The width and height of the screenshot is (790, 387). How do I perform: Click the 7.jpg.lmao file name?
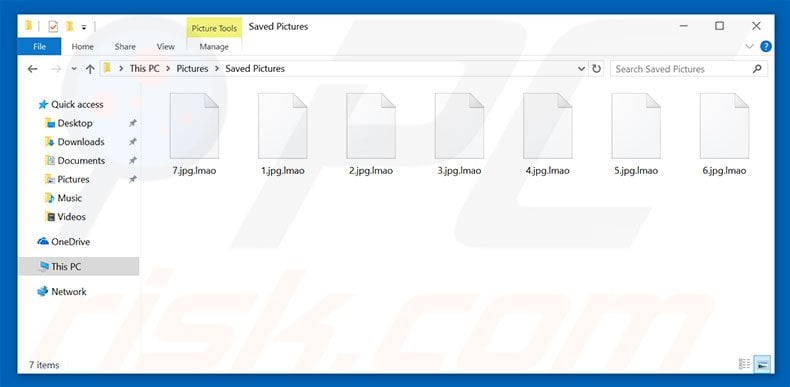[194, 170]
